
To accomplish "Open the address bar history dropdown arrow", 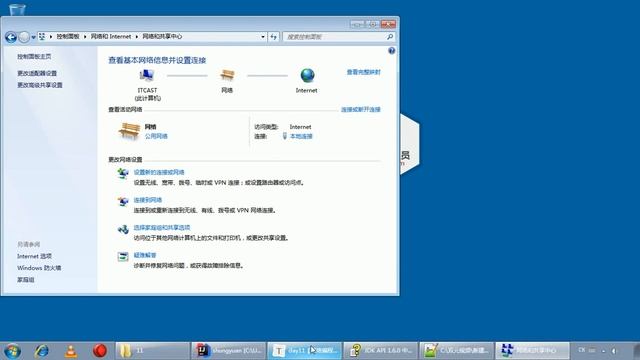I will [x=263, y=37].
